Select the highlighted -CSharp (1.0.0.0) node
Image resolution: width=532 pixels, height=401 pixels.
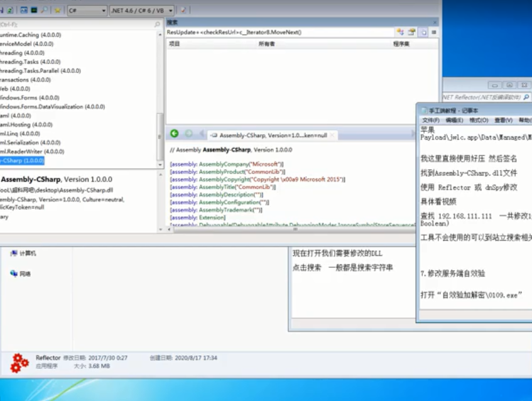tap(22, 161)
